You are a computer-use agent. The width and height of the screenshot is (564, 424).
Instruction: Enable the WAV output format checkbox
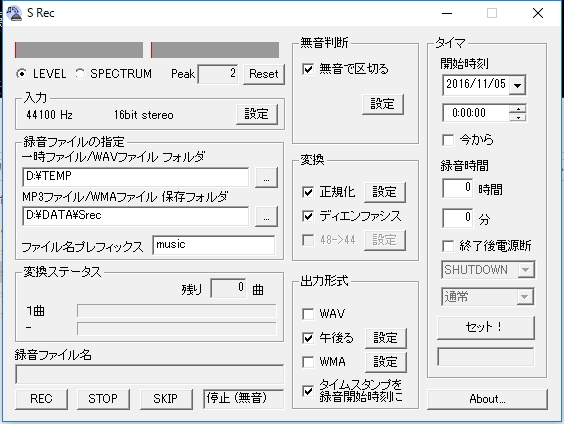[308, 314]
